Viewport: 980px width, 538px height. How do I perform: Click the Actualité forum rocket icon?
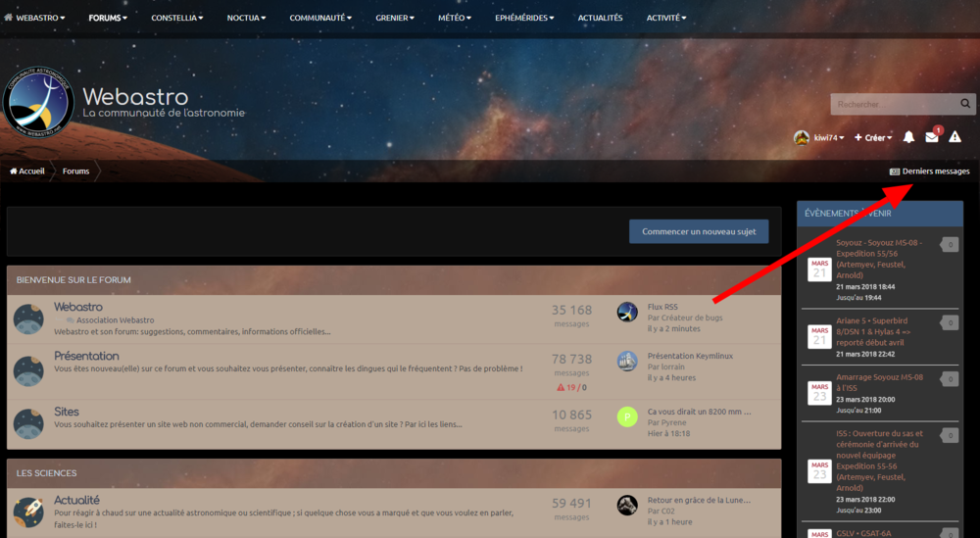(x=28, y=513)
